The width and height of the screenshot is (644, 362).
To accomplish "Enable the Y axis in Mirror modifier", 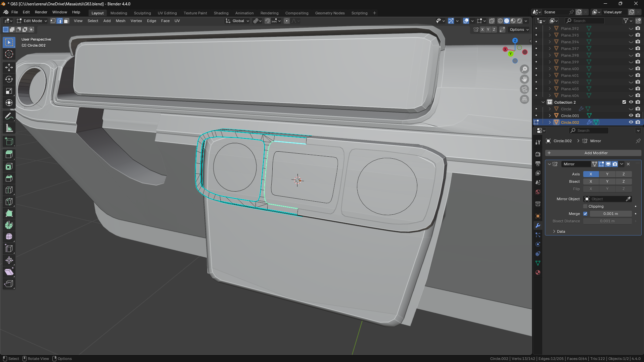I will (607, 174).
